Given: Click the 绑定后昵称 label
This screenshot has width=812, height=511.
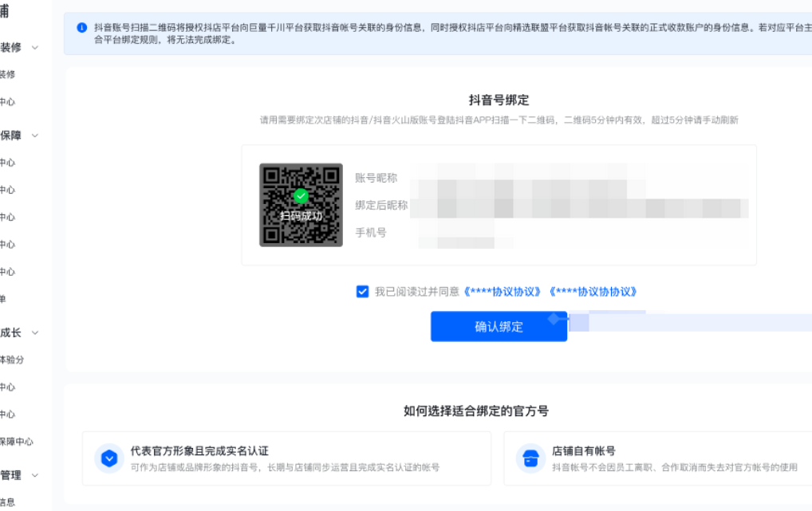Looking at the screenshot, I should [381, 206].
